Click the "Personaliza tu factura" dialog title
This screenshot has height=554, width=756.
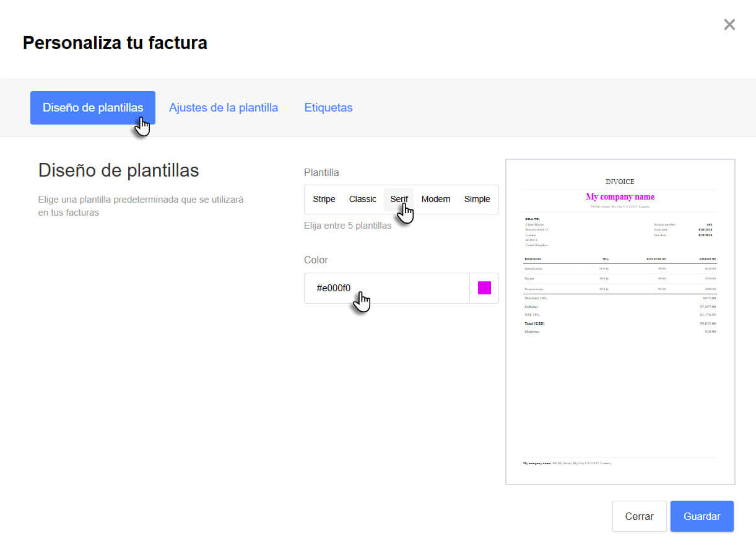pos(115,43)
